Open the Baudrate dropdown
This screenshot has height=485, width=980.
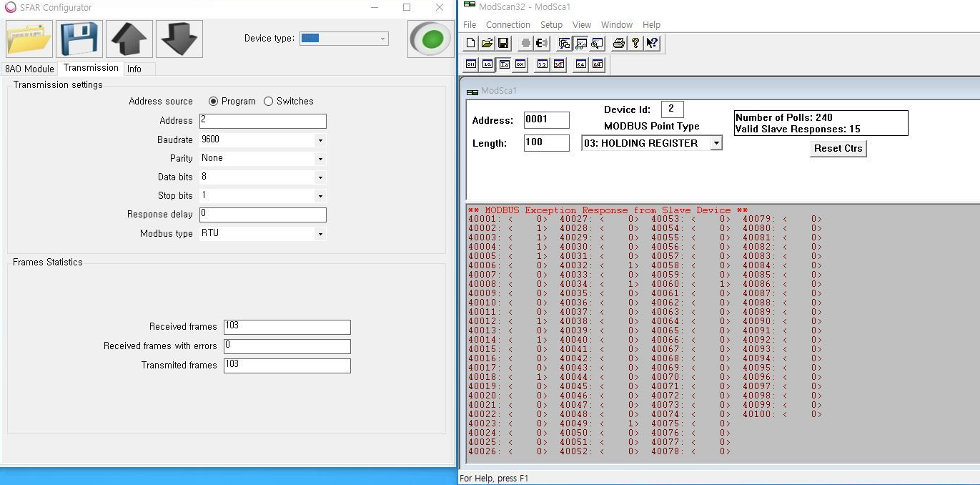tap(320, 140)
